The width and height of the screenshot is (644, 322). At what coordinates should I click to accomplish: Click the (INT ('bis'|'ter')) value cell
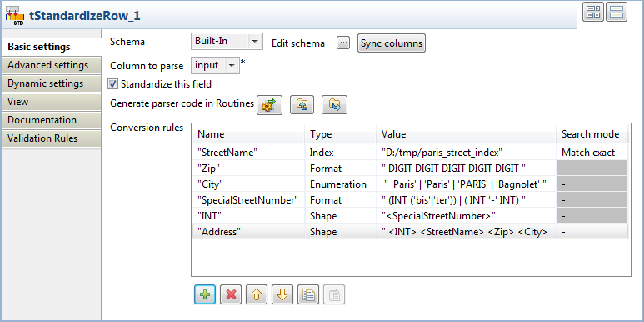click(467, 200)
